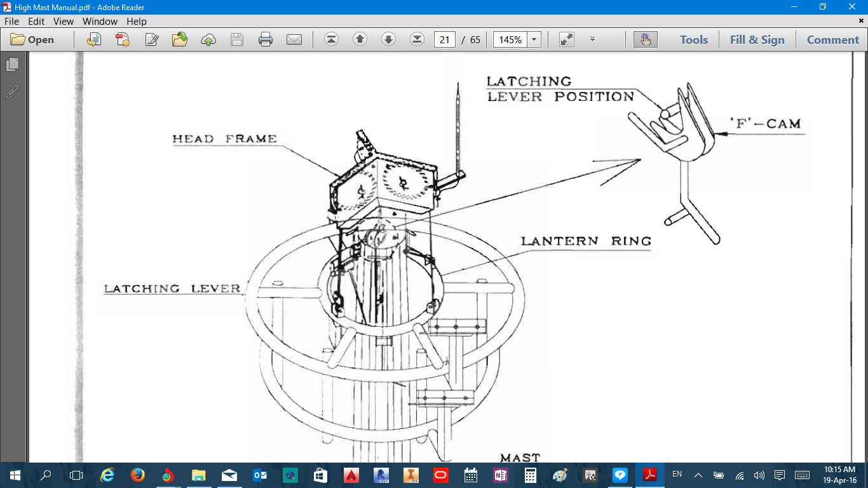The height and width of the screenshot is (488, 868).
Task: Email the file with envelope icon
Action: [x=294, y=39]
